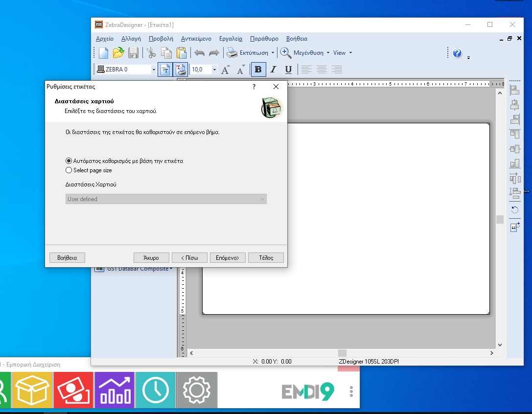532x414 pixels.
Task: Open the red payments module in EMDI
Action: [73, 390]
